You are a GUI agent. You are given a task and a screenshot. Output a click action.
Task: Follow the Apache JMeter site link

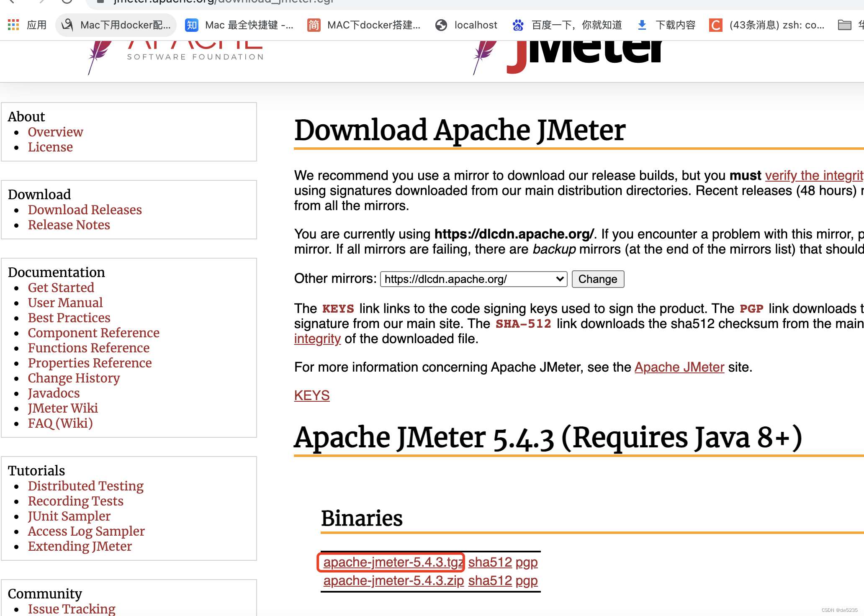(679, 367)
